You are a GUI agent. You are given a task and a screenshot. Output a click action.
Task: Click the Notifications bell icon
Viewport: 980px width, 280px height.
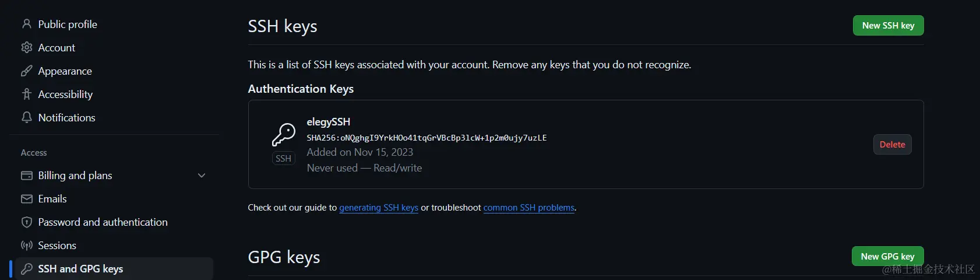tap(27, 117)
